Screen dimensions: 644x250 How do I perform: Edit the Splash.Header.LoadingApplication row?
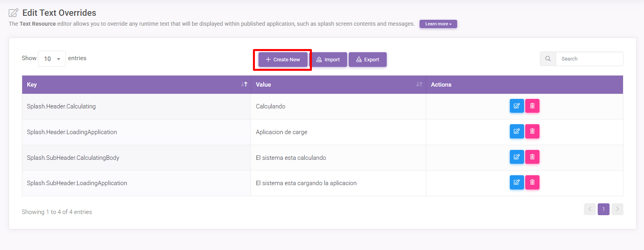coord(517,131)
